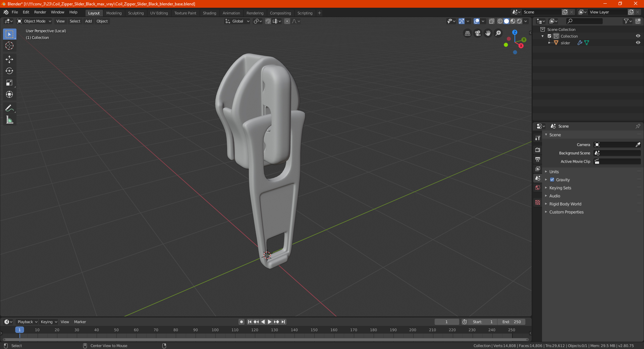Switch to the Shading workspace tab
The height and width of the screenshot is (349, 644).
click(209, 13)
